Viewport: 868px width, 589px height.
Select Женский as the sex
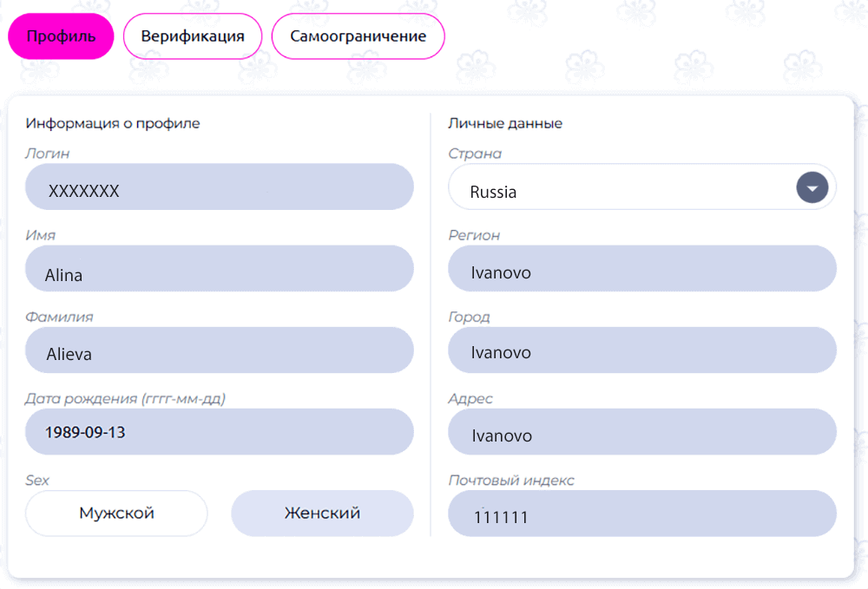322,513
